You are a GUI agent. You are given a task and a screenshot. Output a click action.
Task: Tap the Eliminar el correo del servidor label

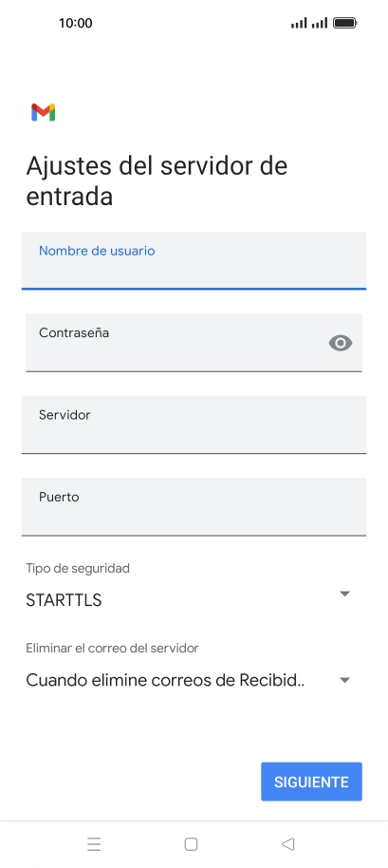pyautogui.click(x=112, y=648)
